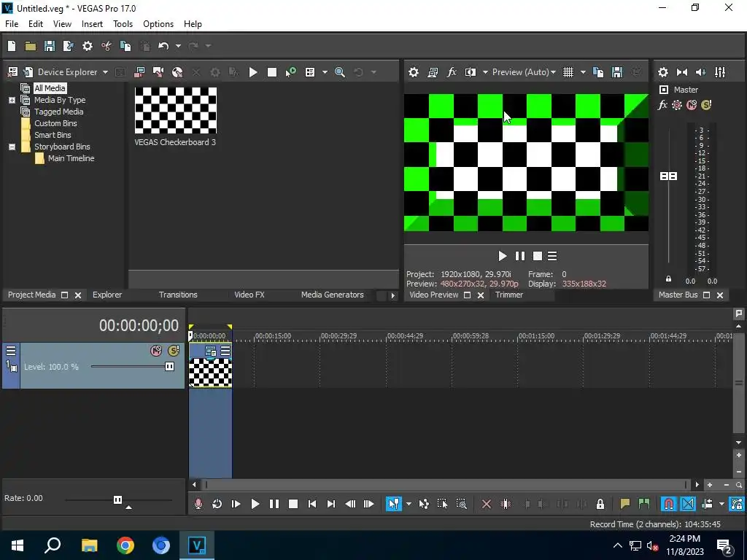Save the project with the floppy disk icon
Screen dimensions: 747x560
[x=50, y=46]
